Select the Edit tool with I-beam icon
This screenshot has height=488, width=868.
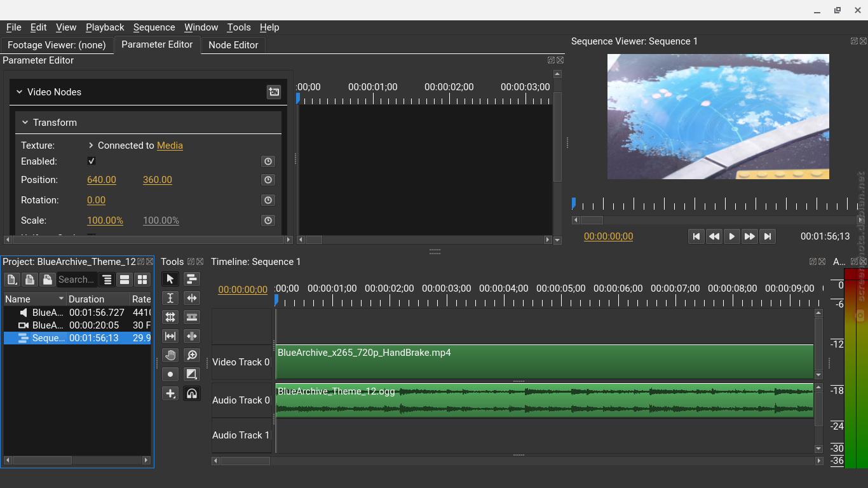(170, 298)
